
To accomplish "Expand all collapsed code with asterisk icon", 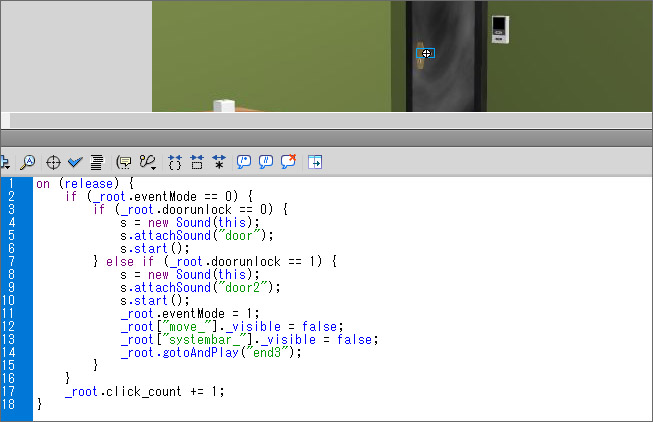I will tap(219, 162).
